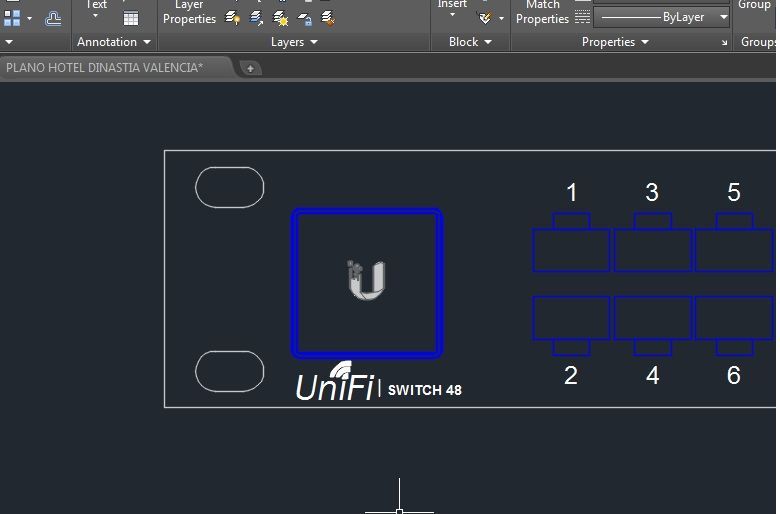Image resolution: width=780 pixels, height=514 pixels.
Task: Click the Edit Attributes icon in Block panel
Action: tap(486, 18)
